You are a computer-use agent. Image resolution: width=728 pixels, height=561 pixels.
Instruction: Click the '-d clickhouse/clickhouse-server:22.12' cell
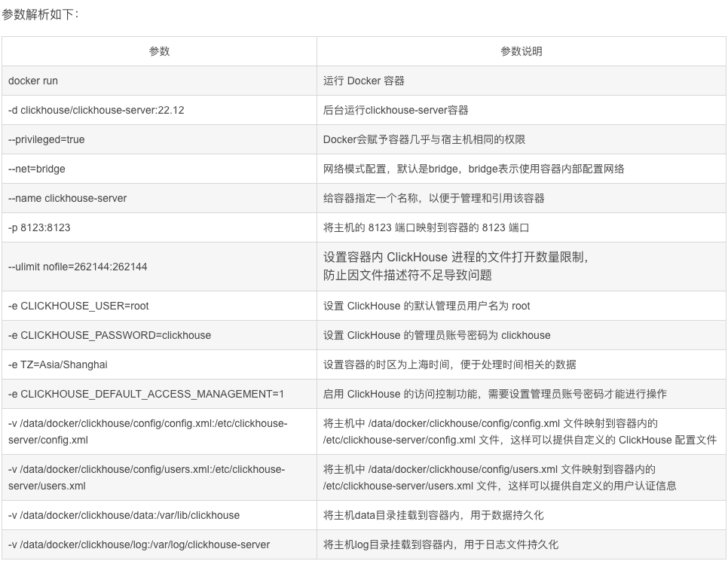pyautogui.click(x=159, y=110)
